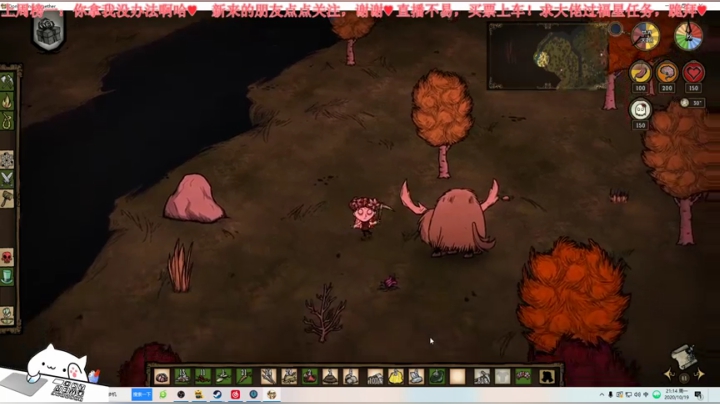Viewport: 720px width, 404px height.
Task: Open the Science crafting tab (atom icon)
Action: coord(7,160)
